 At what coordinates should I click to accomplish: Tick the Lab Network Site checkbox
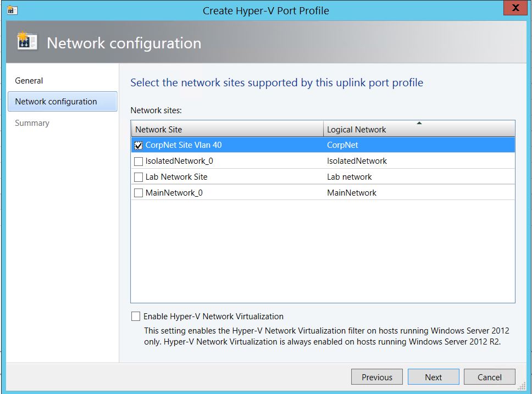tap(138, 177)
